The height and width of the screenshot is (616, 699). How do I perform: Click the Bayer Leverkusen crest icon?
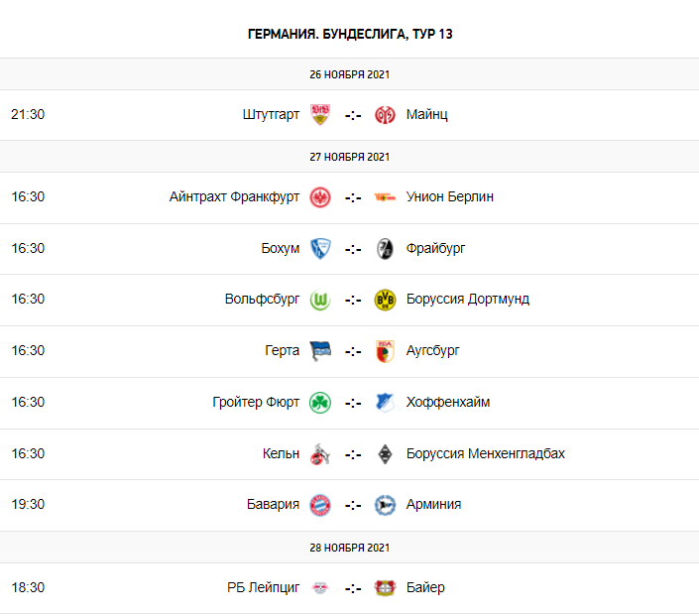385,587
